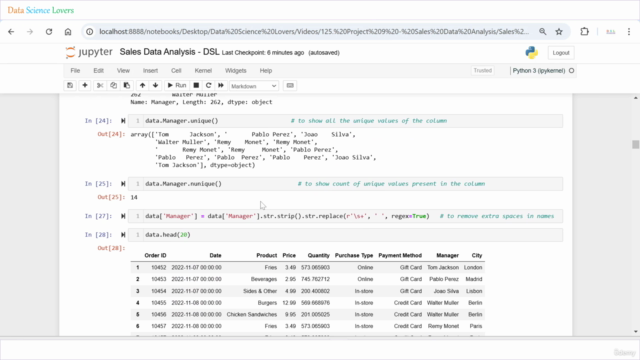The image size is (640, 360).
Task: Click the Run button
Action: pos(177,85)
